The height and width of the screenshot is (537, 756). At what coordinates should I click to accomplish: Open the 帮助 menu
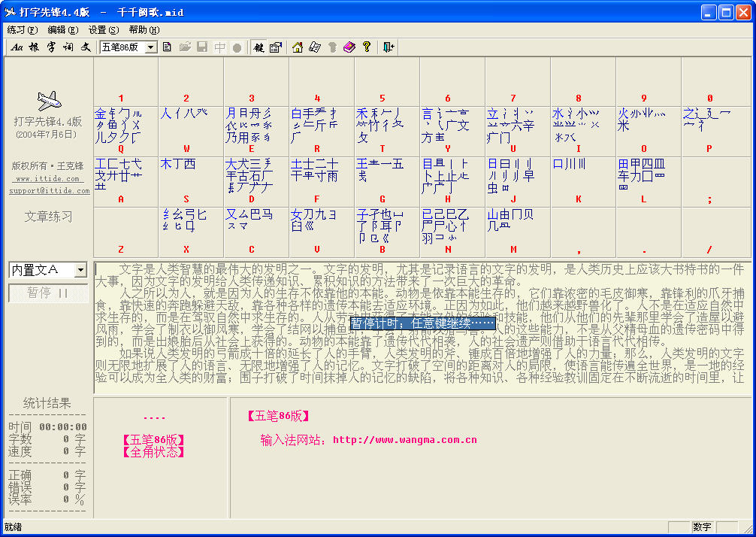144,30
